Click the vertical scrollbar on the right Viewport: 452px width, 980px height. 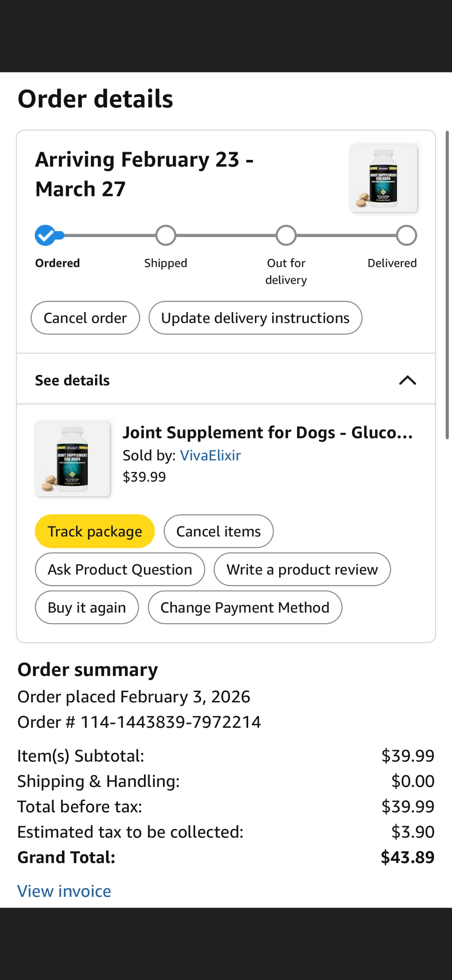[x=447, y=285]
